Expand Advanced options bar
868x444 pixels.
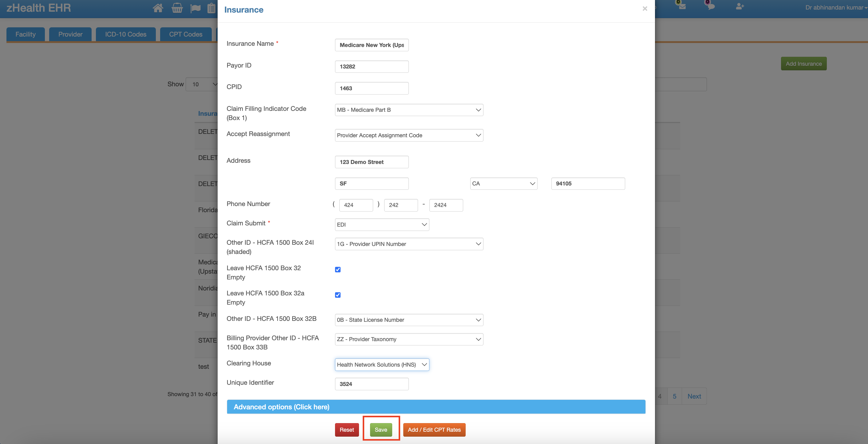(x=436, y=407)
